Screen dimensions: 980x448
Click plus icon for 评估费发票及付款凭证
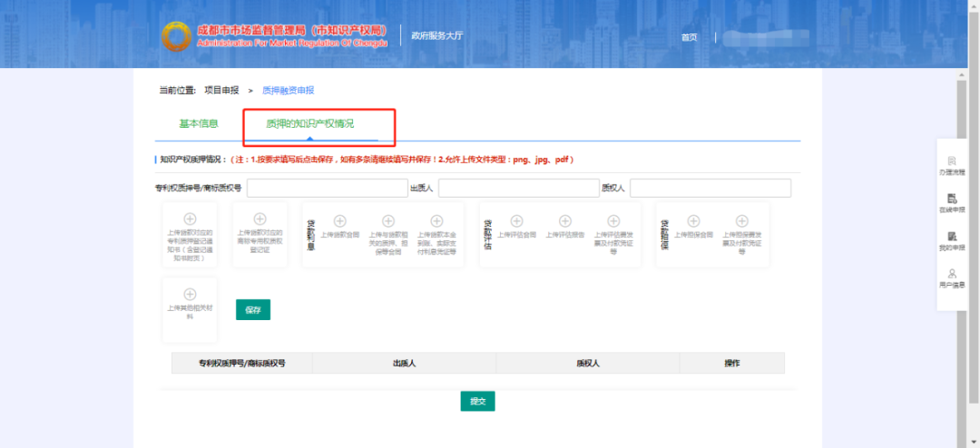[x=613, y=221]
